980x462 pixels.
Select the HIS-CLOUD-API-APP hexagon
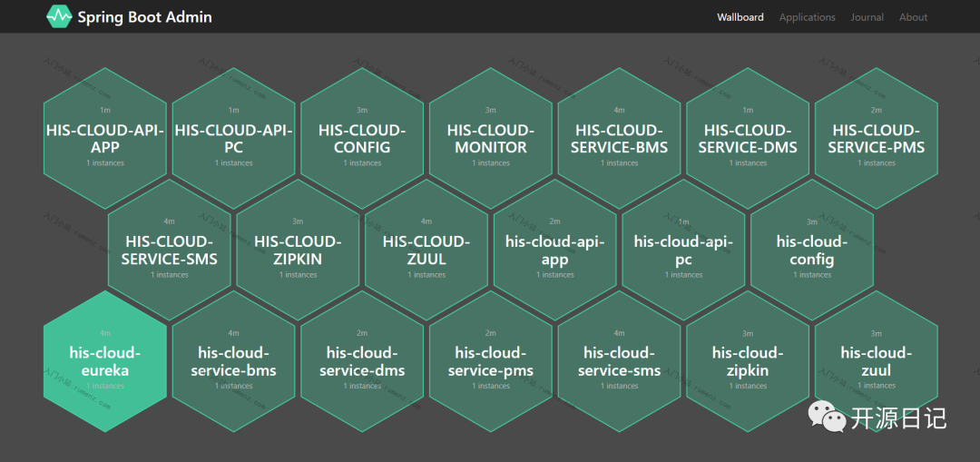[x=105, y=138]
